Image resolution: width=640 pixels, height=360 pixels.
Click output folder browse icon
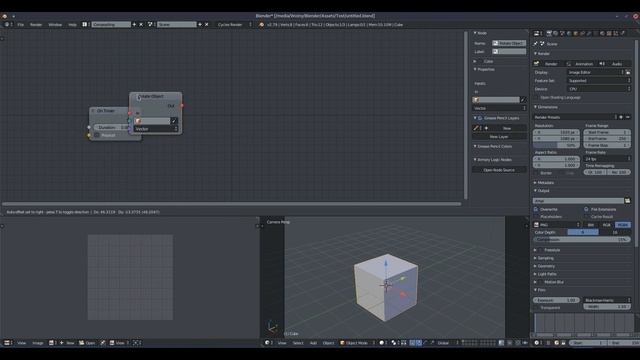(628, 201)
